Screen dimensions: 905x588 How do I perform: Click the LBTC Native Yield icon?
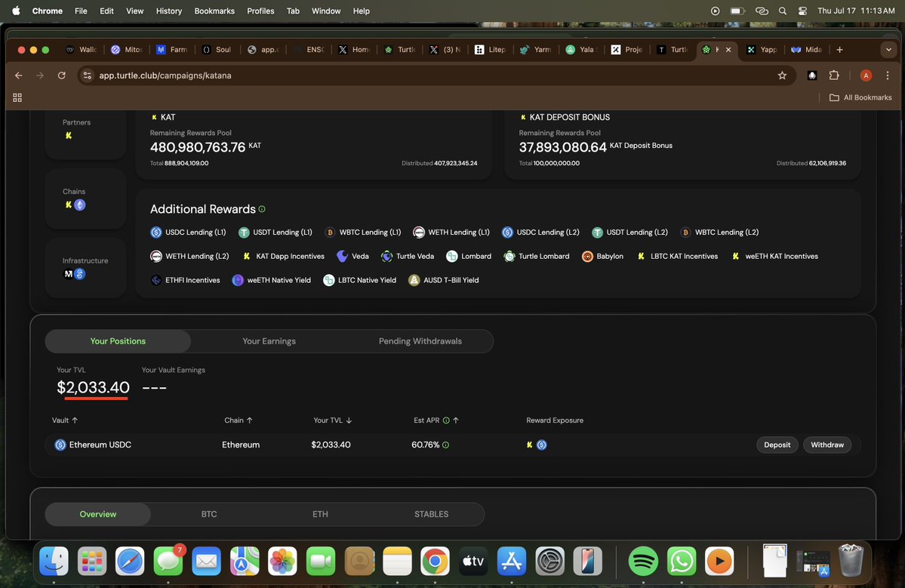[329, 280]
